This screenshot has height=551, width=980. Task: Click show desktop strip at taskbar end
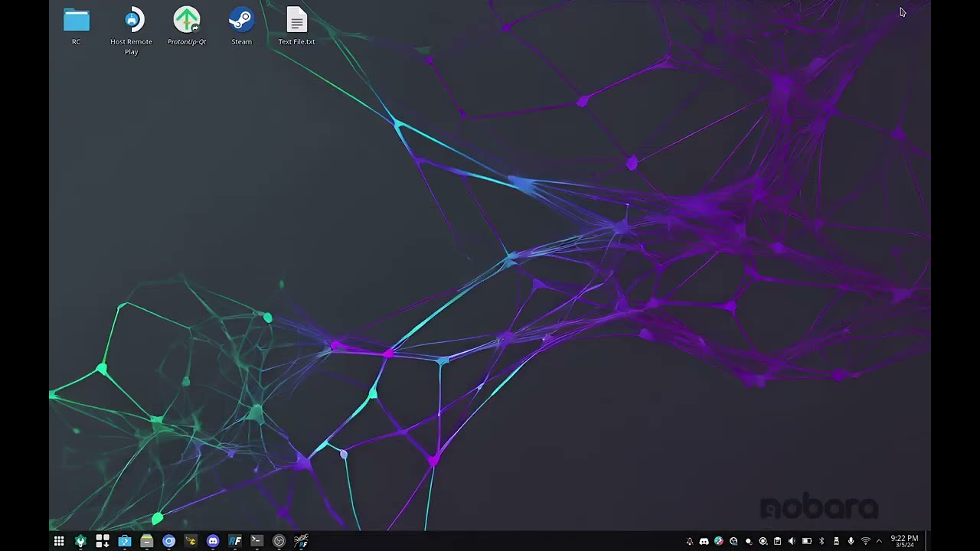pyautogui.click(x=926, y=541)
